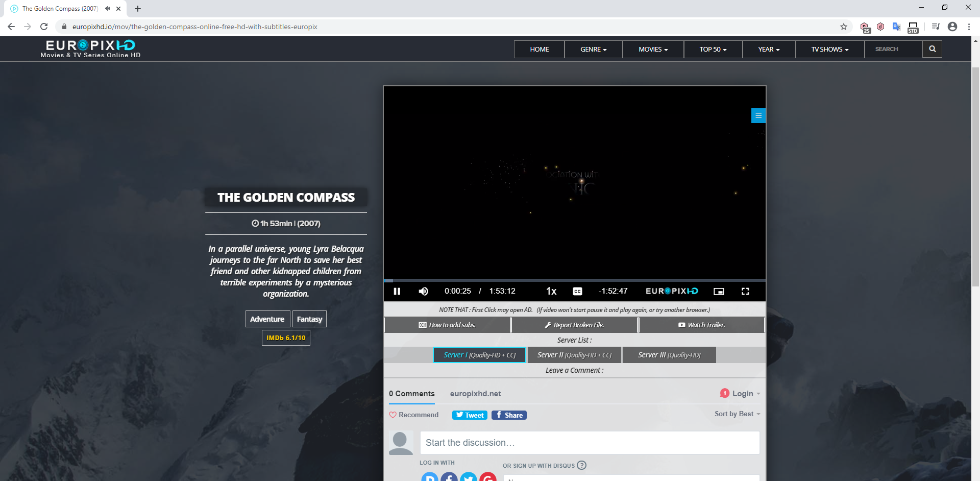This screenshot has height=481, width=980.
Task: Expand the Sort by Best dropdown
Action: click(x=737, y=414)
